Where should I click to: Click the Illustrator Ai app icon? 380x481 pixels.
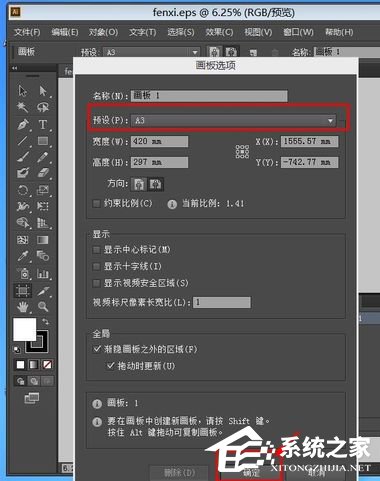[x=16, y=12]
